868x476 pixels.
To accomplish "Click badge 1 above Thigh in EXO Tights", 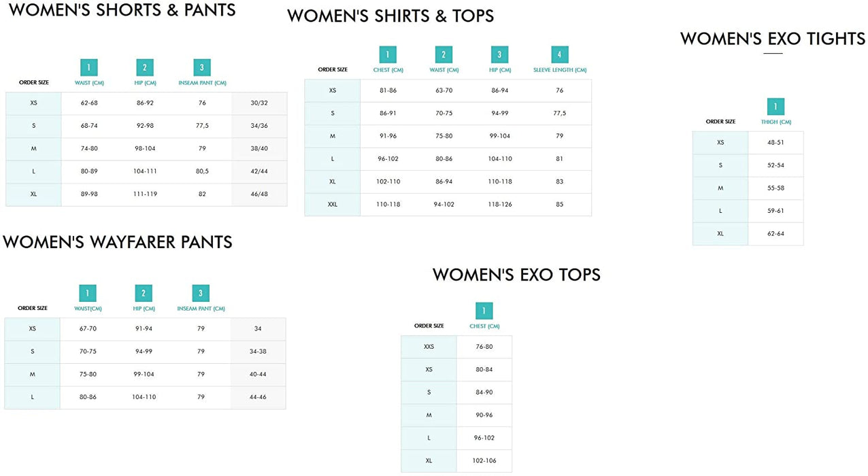I will pos(775,107).
